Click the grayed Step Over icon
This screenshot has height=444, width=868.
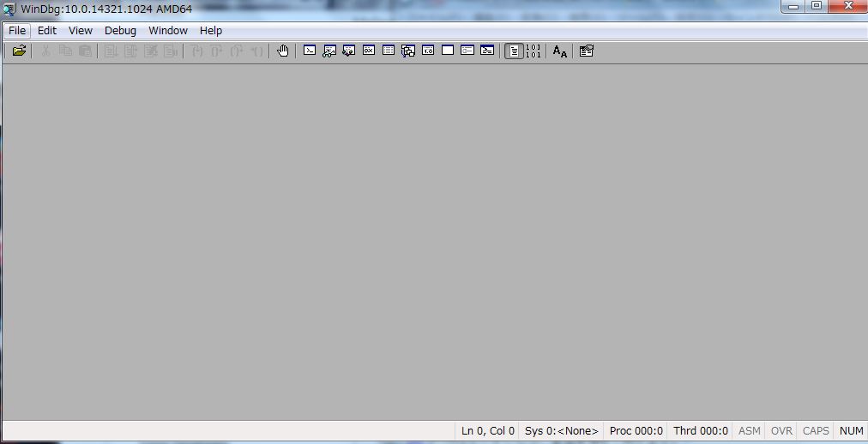pos(216,51)
